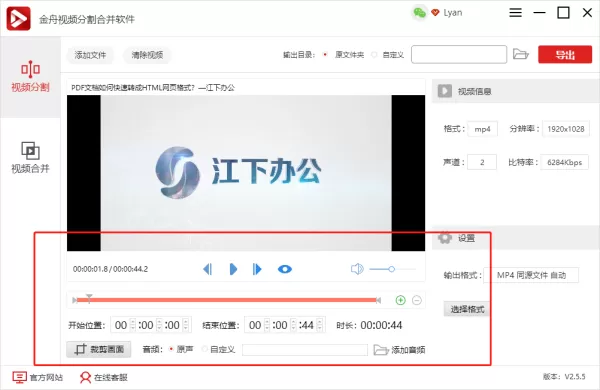Click the output directory path field
Viewport: 600px width, 390px height.
[459, 54]
